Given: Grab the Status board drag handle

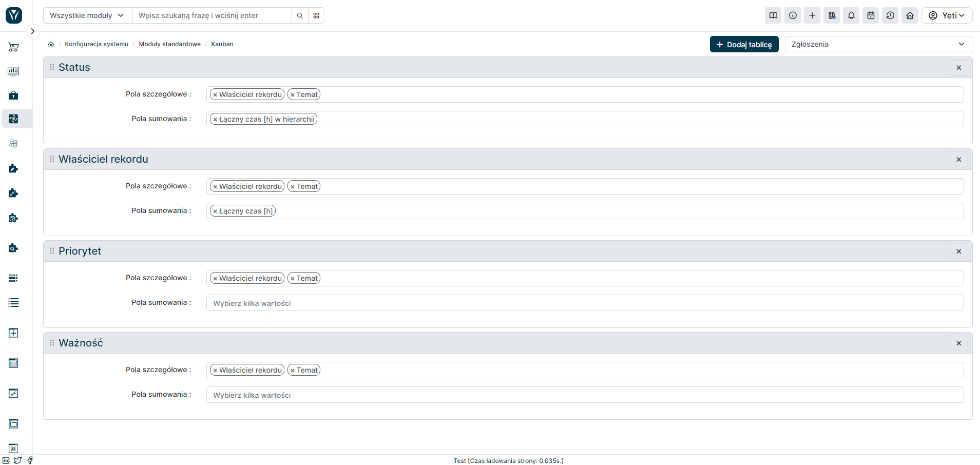Looking at the screenshot, I should (x=52, y=67).
